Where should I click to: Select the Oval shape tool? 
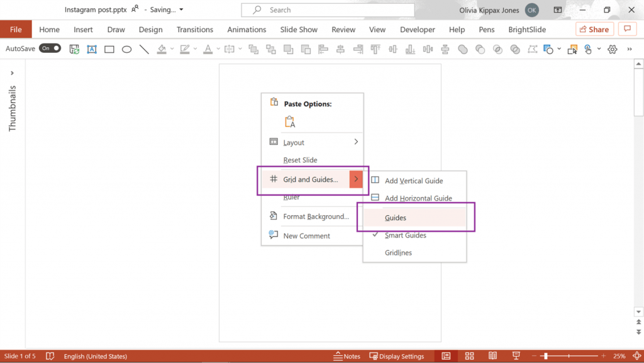click(126, 49)
